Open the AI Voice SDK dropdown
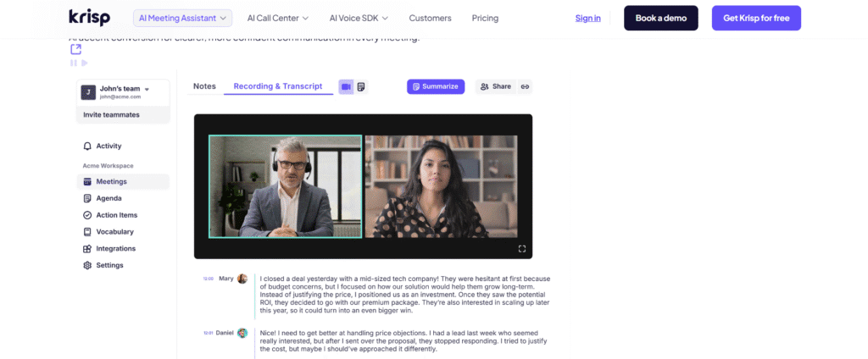Image resolution: width=868 pixels, height=359 pixels. (x=359, y=19)
